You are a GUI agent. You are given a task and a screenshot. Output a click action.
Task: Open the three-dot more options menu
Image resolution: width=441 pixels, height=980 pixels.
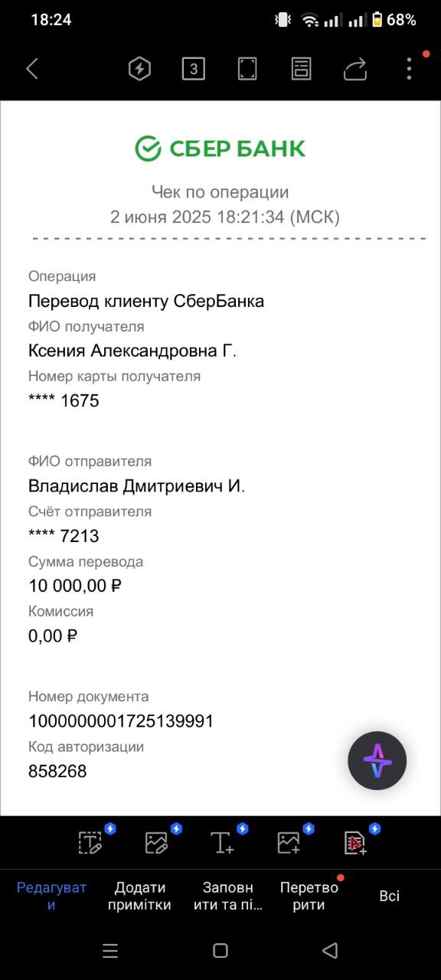(409, 69)
